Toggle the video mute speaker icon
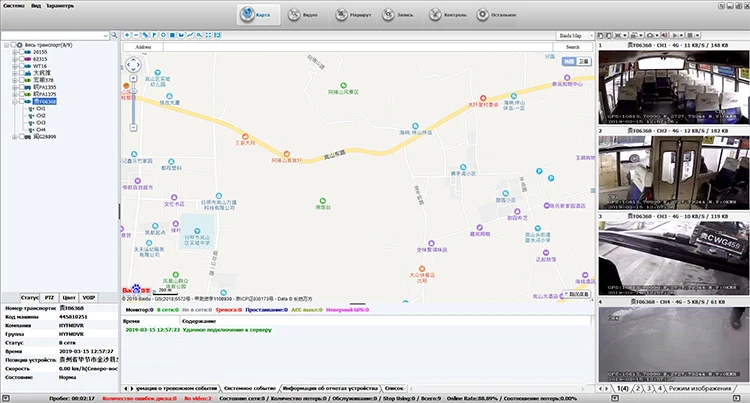The width and height of the screenshot is (750, 403). (665, 35)
